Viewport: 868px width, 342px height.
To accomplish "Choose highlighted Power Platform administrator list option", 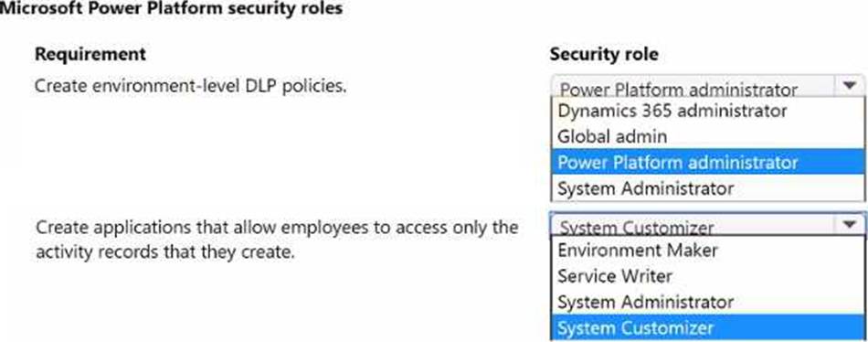I will pyautogui.click(x=708, y=163).
